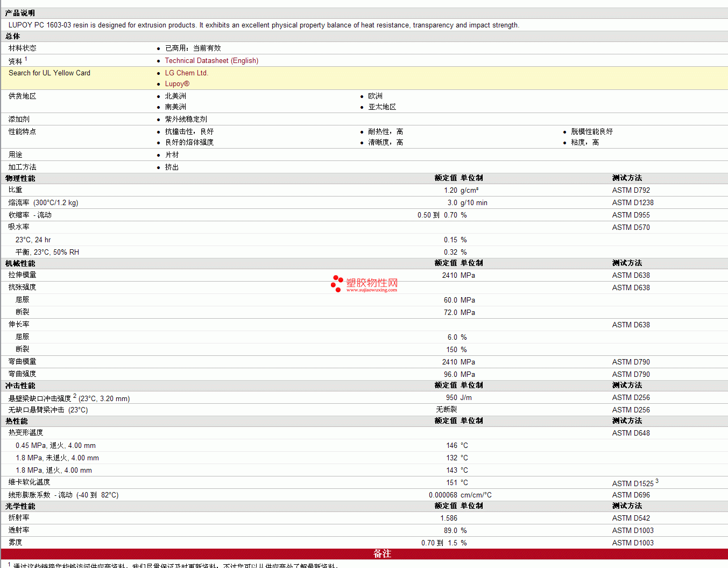Click the 物理性能 section header
The width and height of the screenshot is (728, 568).
coord(20,178)
